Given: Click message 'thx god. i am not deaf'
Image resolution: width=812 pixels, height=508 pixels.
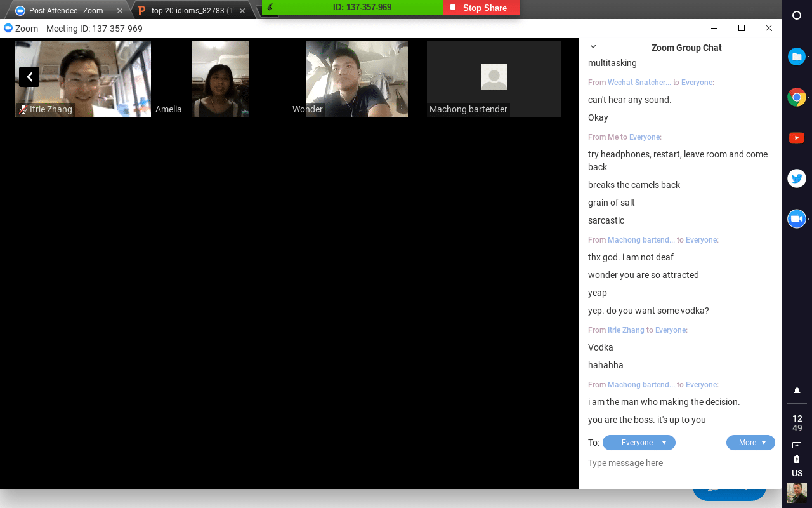Looking at the screenshot, I should 631,257.
